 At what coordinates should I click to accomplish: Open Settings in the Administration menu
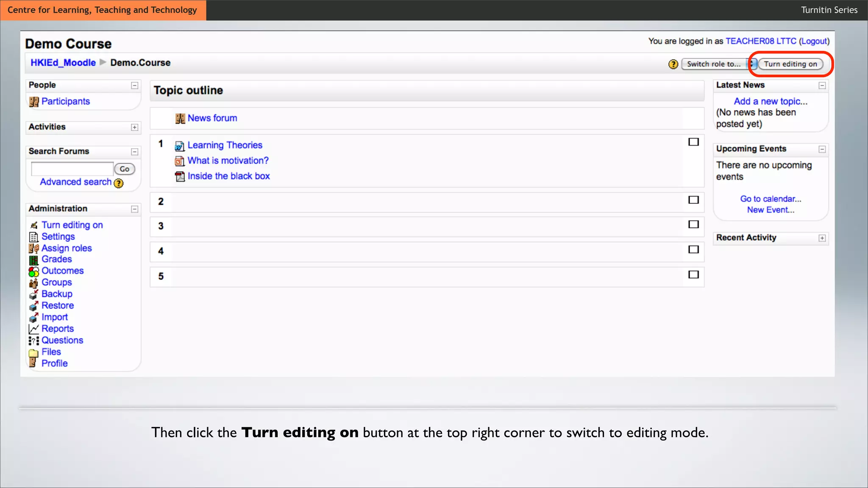click(x=58, y=237)
